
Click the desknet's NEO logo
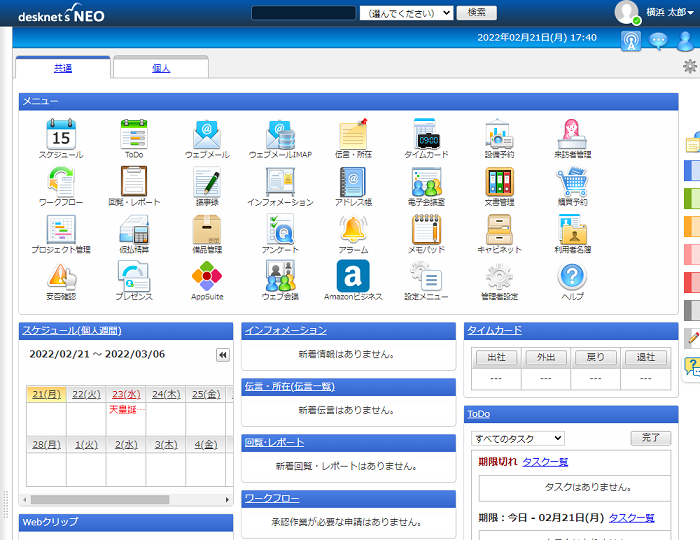pos(61,14)
